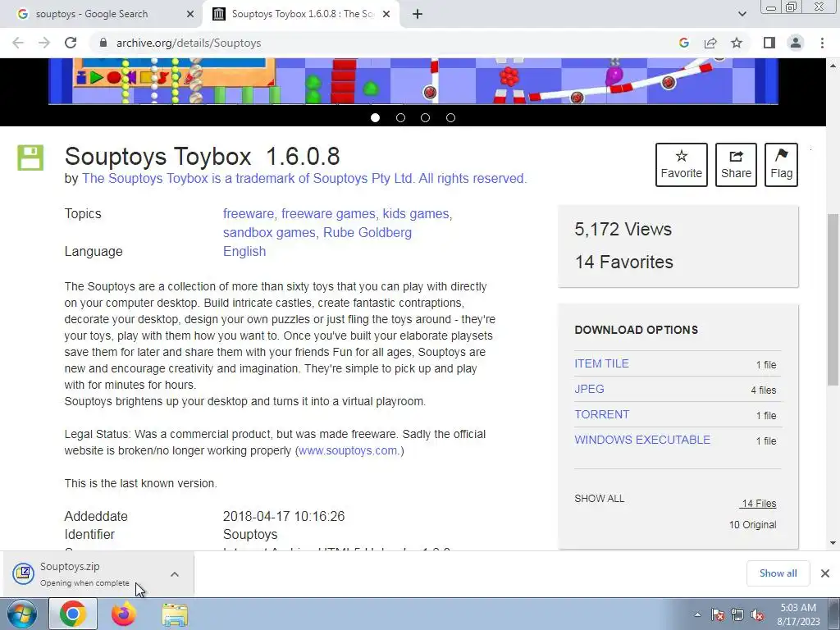Click the '5,172 Views' text
Viewport: 840px width, 630px height.
click(623, 230)
